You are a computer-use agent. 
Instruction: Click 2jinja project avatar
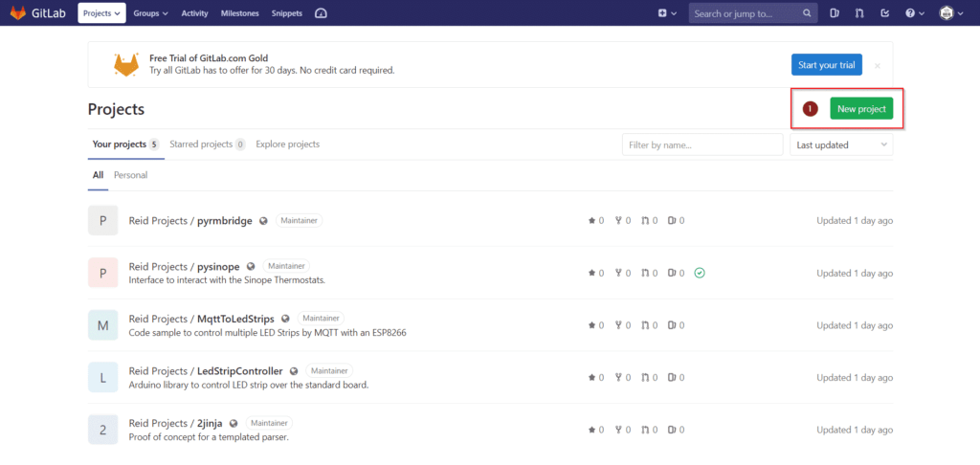coord(103,430)
